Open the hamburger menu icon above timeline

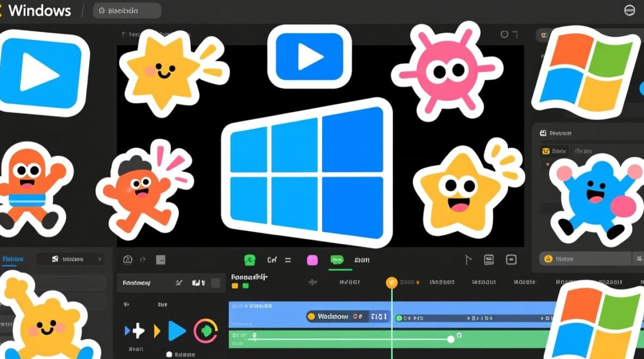click(288, 260)
